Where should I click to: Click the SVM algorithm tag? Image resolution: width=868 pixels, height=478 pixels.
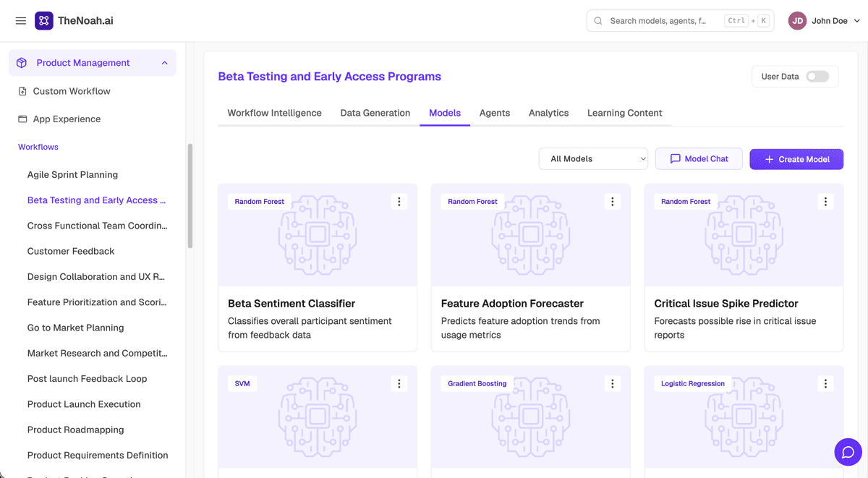tap(242, 384)
